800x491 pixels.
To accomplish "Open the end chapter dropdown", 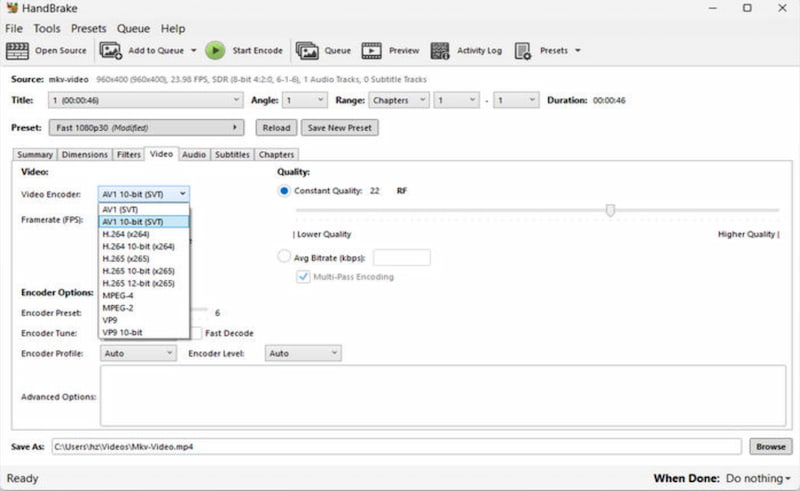I will coord(516,100).
